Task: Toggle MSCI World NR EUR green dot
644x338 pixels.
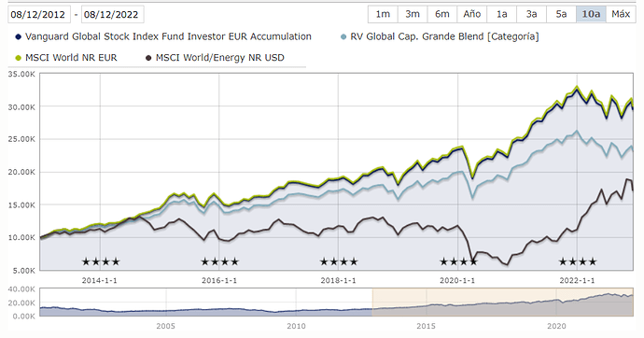Action: point(18,58)
